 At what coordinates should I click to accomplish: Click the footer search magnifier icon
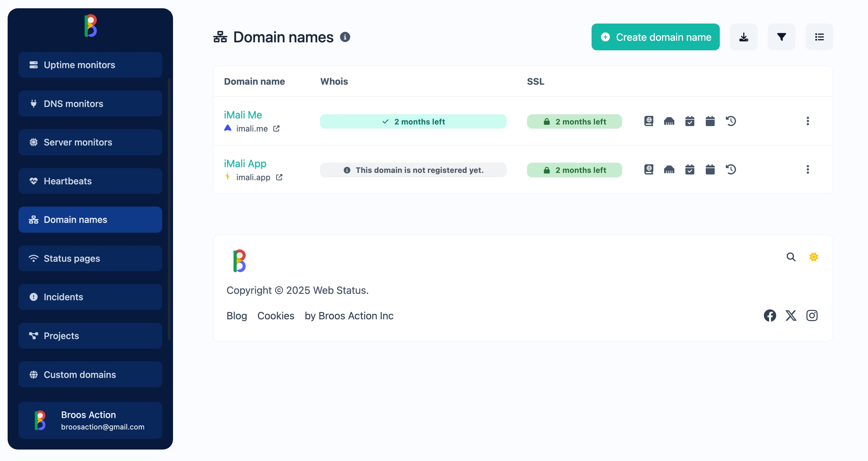click(791, 257)
